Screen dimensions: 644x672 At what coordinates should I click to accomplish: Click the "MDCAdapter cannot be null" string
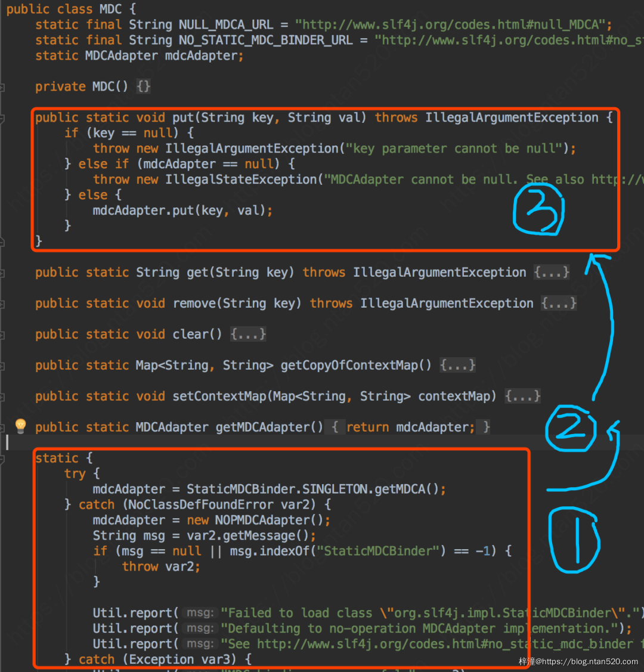[x=484, y=179]
